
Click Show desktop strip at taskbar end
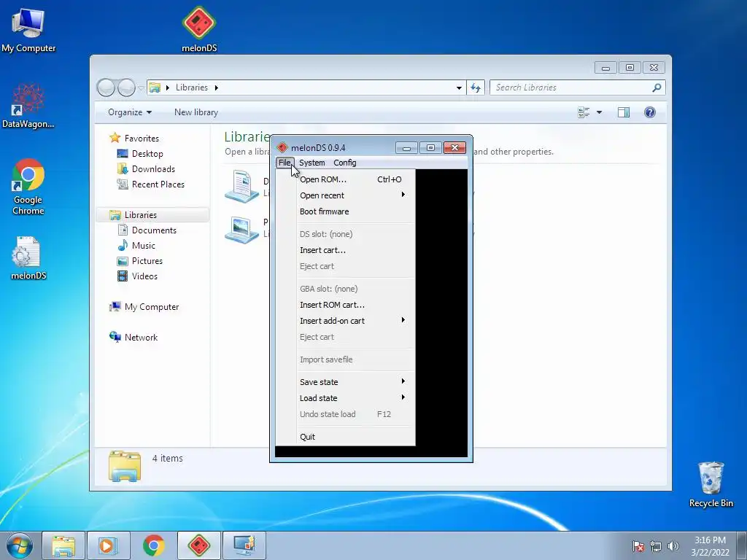(742, 545)
